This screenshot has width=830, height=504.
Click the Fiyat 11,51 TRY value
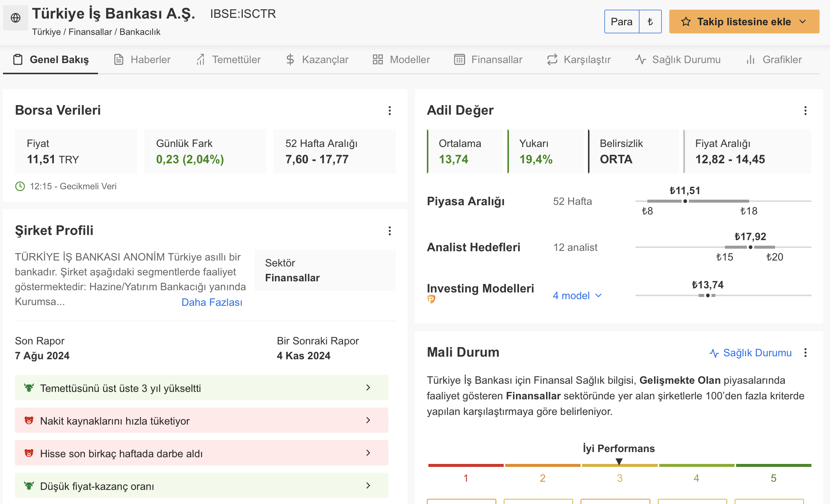pos(53,160)
